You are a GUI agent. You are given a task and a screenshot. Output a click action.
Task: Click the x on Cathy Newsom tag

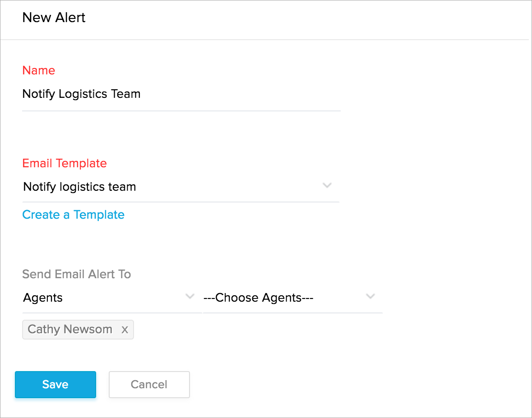tap(125, 330)
